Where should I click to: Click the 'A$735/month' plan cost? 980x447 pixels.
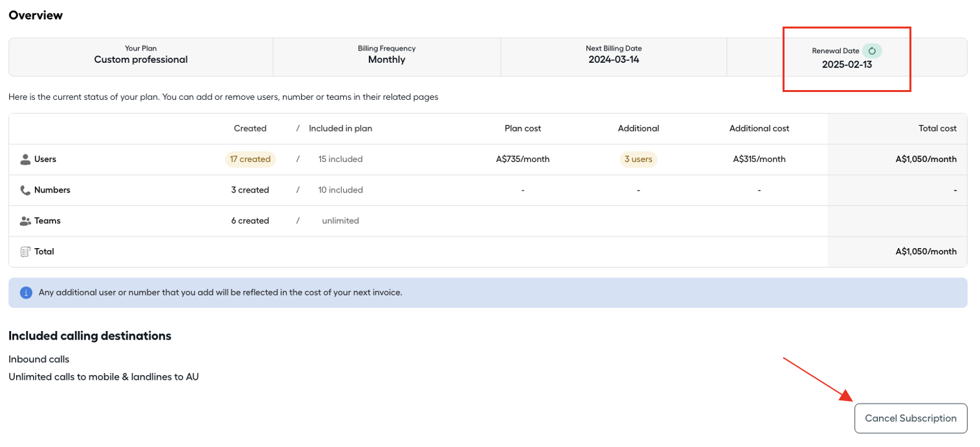pos(522,159)
